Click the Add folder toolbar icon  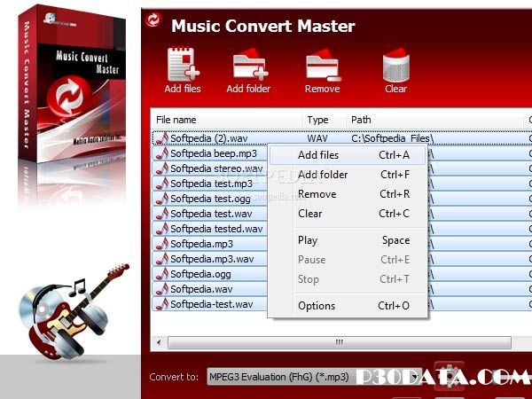(x=248, y=65)
